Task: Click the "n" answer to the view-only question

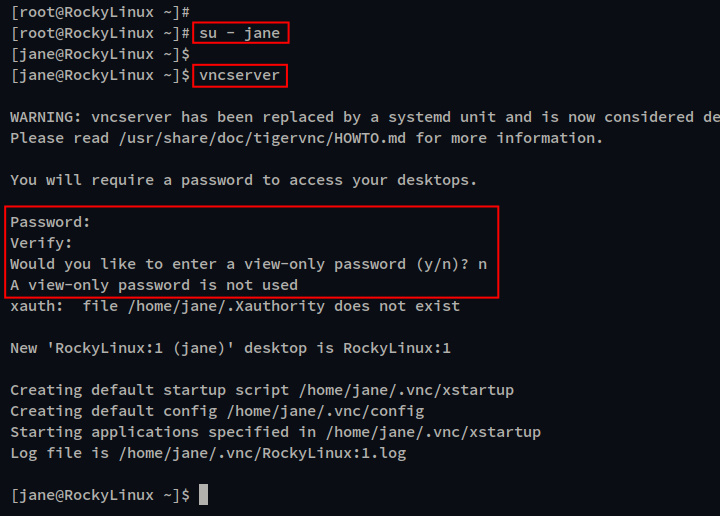Action: pos(483,264)
